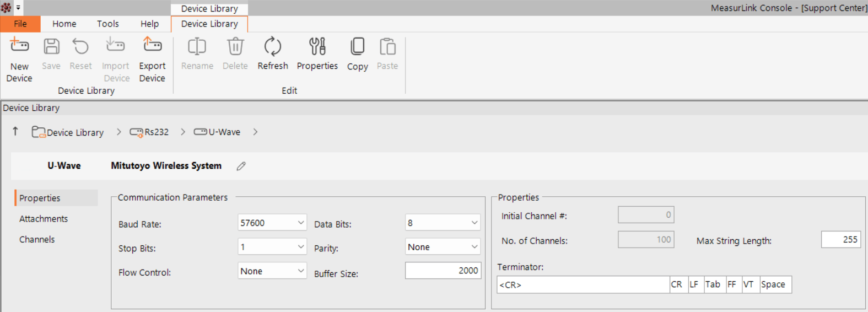This screenshot has height=312, width=868.
Task: Insert Tab terminator character
Action: pyautogui.click(x=715, y=284)
